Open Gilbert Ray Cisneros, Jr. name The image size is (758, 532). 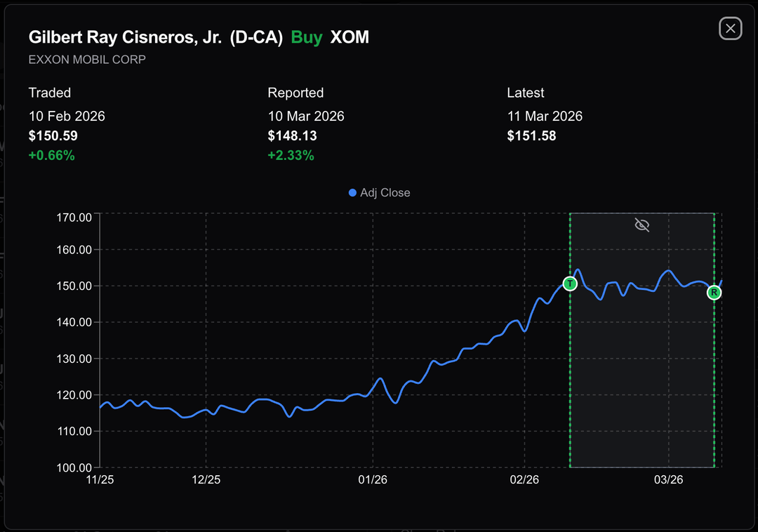point(125,37)
